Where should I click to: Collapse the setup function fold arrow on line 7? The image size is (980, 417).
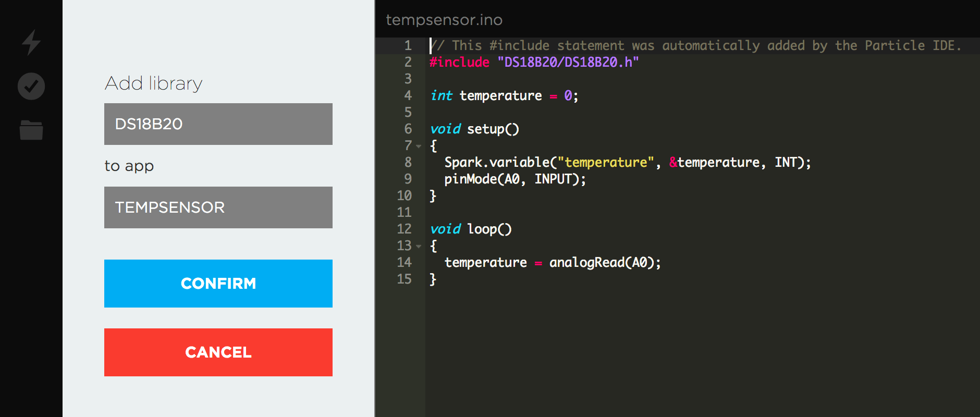point(419,146)
